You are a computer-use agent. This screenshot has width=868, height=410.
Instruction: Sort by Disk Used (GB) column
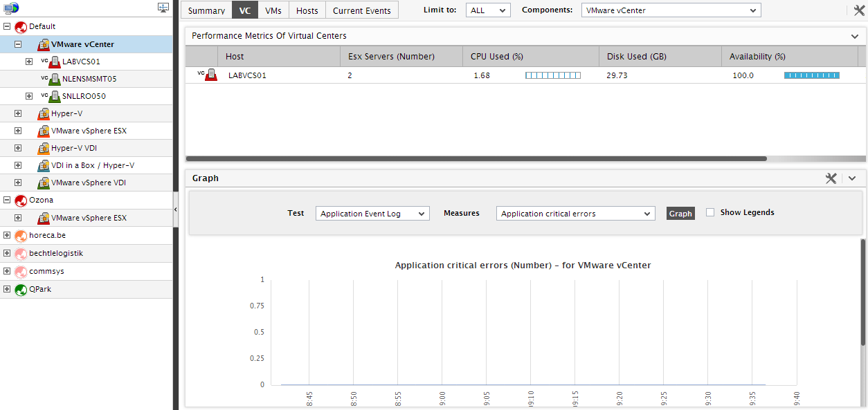[660, 57]
